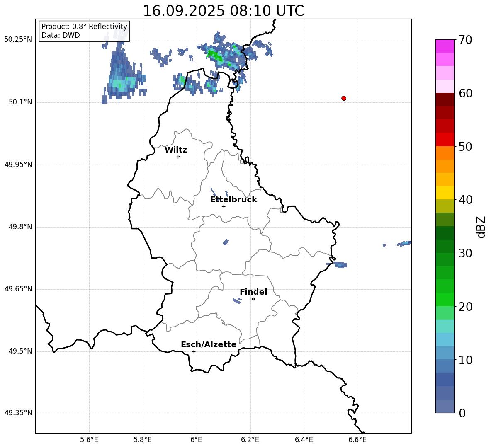Click the 40 tick label on colorbar
Viewport: 491px width, 448px height.
(465, 200)
